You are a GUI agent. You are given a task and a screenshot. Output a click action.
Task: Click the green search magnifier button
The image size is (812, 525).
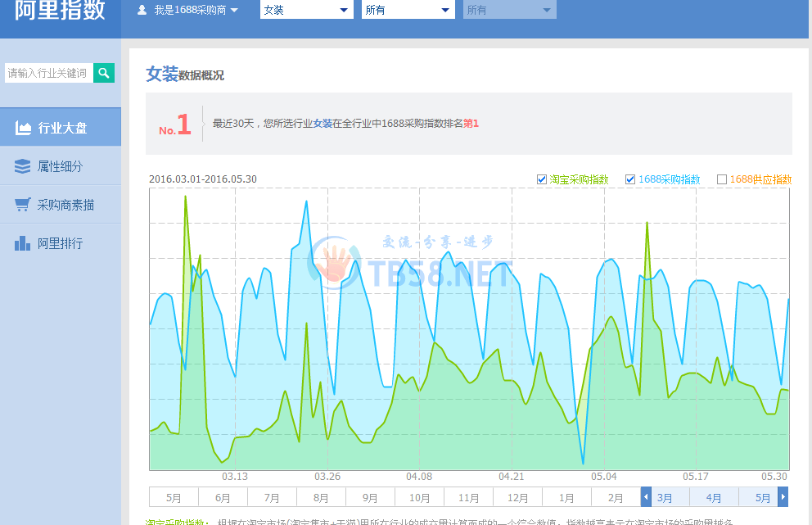[104, 73]
